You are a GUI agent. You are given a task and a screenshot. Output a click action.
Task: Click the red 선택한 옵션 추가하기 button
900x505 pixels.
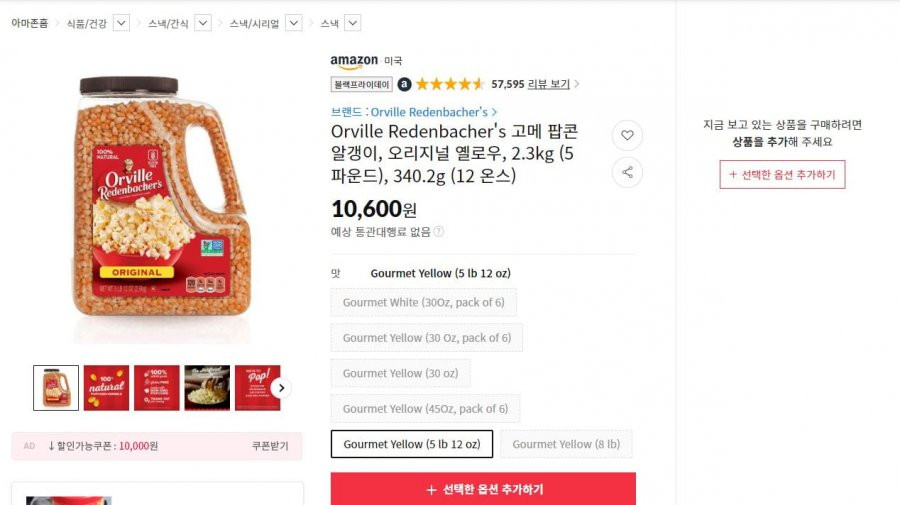point(483,489)
